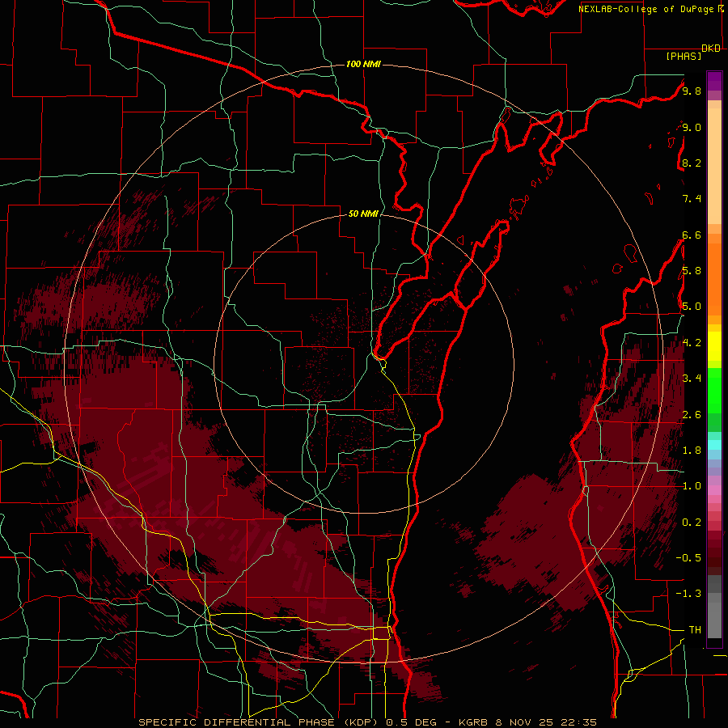Click the 7.4 scale value
Screen dimensions: 728x728
[692, 199]
